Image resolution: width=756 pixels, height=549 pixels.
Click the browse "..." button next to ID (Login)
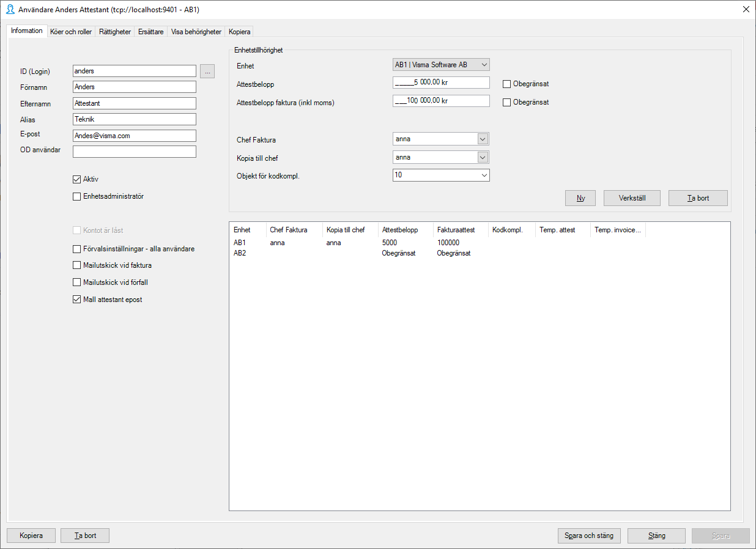(x=207, y=71)
